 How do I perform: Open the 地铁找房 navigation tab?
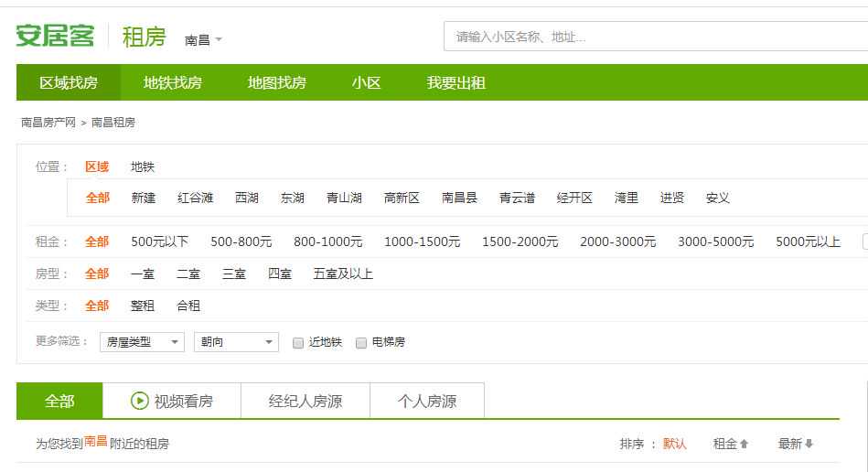click(173, 83)
